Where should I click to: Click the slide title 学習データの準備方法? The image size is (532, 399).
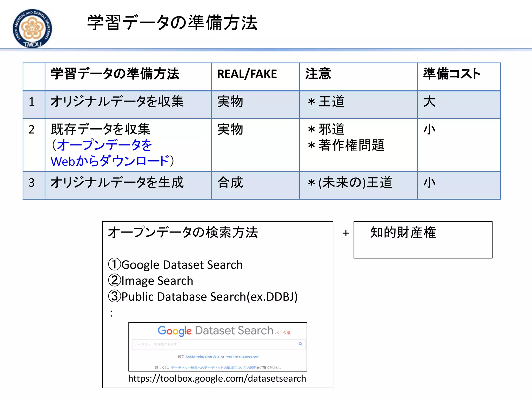pos(172,23)
